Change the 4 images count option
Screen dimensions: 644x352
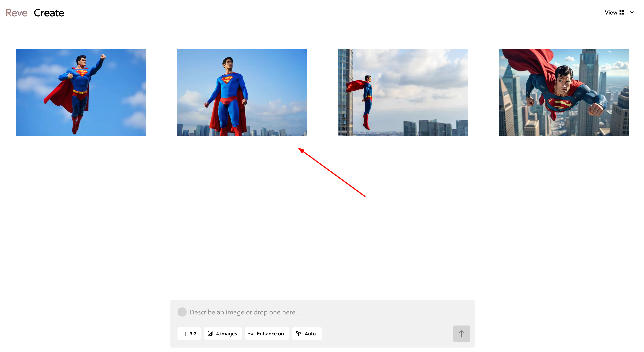223,334
